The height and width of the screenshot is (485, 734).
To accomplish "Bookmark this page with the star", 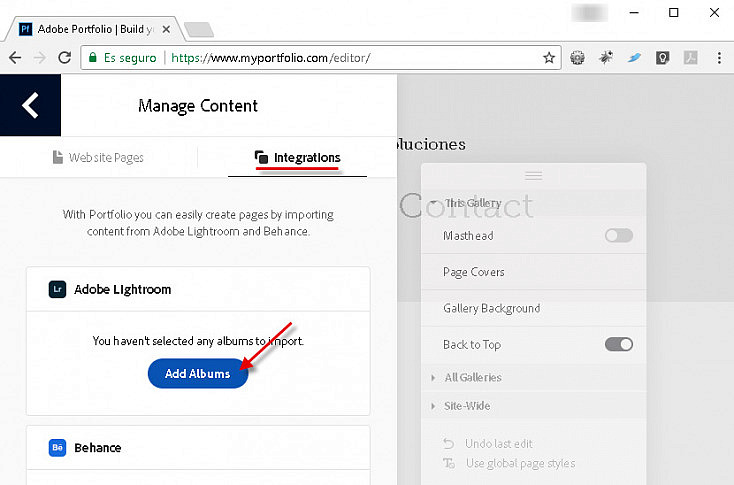I will [549, 58].
